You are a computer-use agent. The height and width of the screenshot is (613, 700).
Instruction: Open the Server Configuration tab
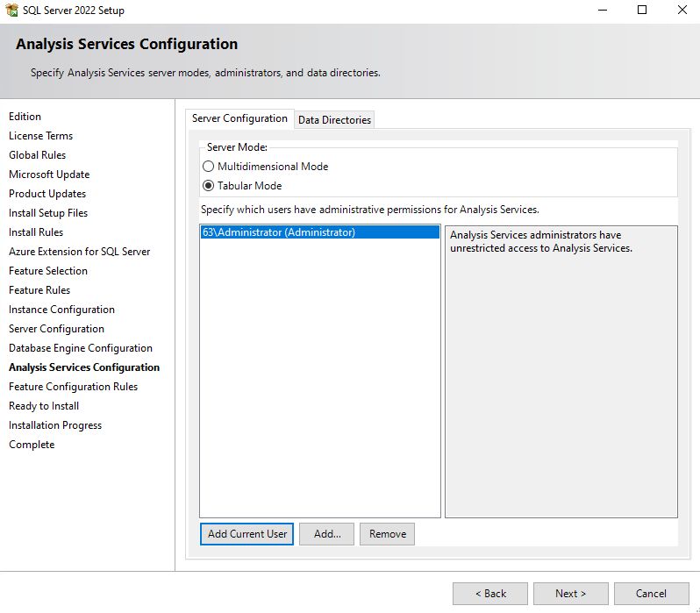click(239, 118)
